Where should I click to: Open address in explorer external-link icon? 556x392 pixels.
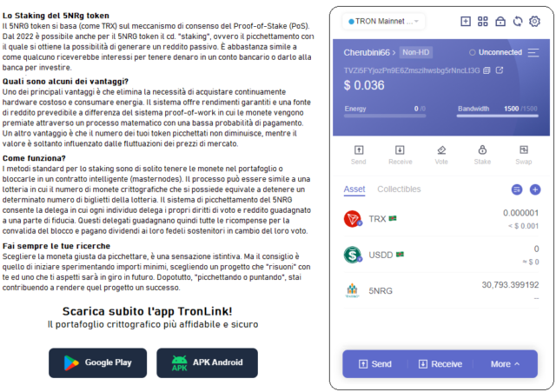(500, 70)
